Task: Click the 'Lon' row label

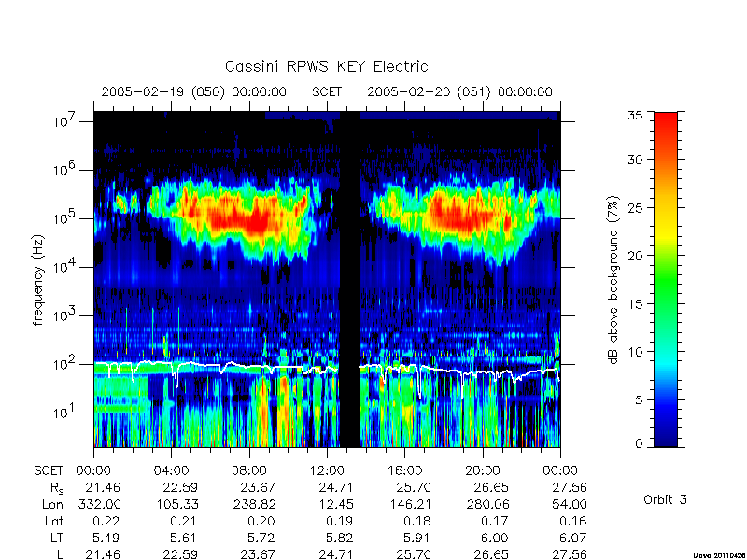Action: tap(52, 504)
